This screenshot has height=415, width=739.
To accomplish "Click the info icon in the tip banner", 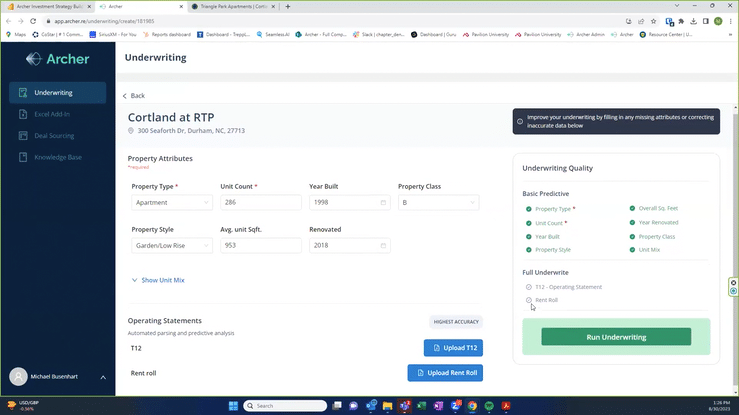I will pos(520,122).
